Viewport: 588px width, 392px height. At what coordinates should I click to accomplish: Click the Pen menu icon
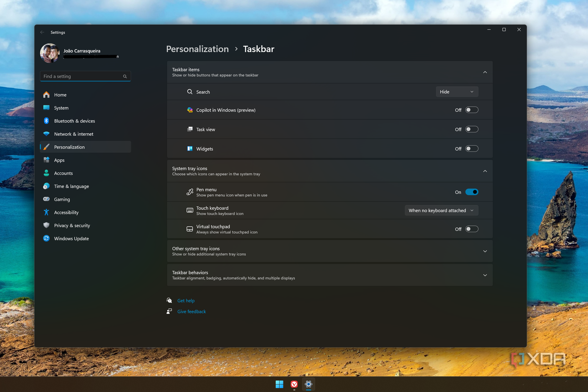tap(190, 192)
